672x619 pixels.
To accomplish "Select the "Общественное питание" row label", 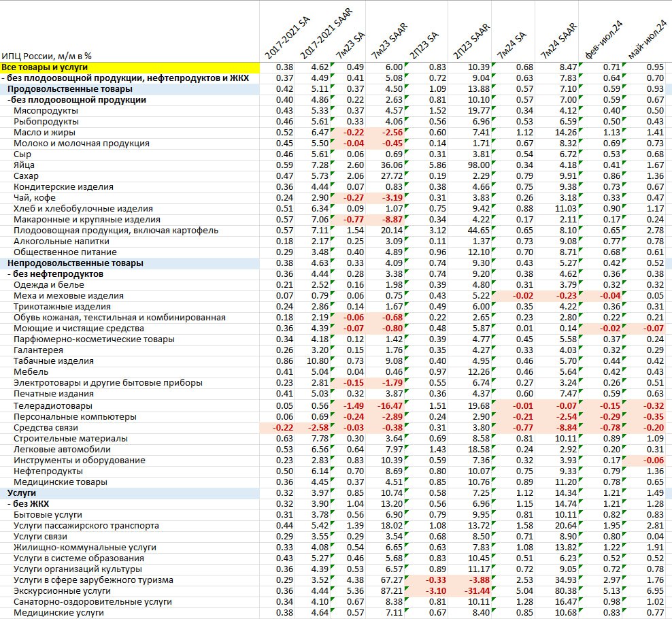I will pos(65,252).
